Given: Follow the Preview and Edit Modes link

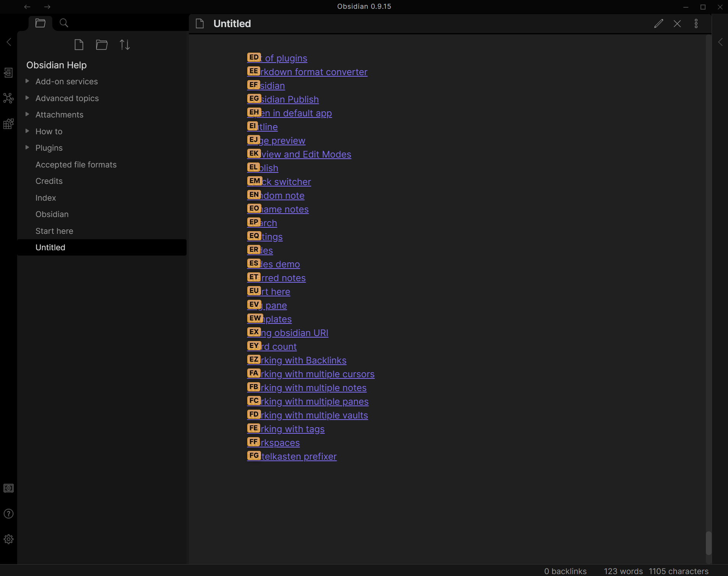Looking at the screenshot, I should [299, 154].
